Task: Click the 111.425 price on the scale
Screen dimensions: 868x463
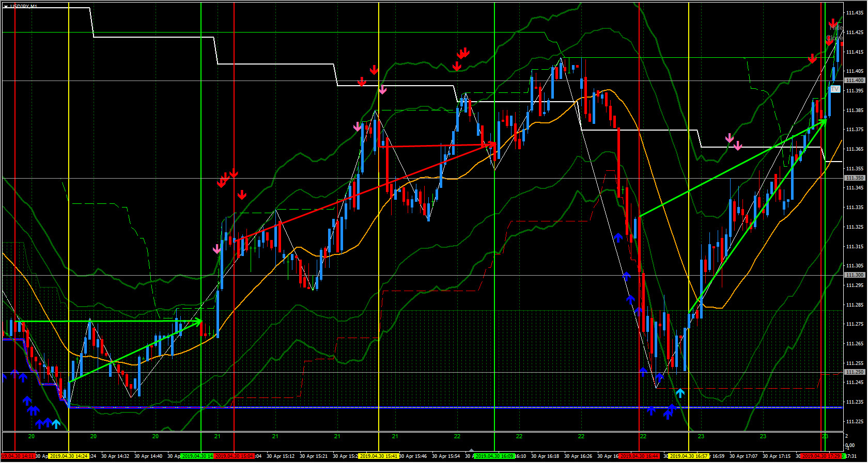Action: tap(855, 33)
